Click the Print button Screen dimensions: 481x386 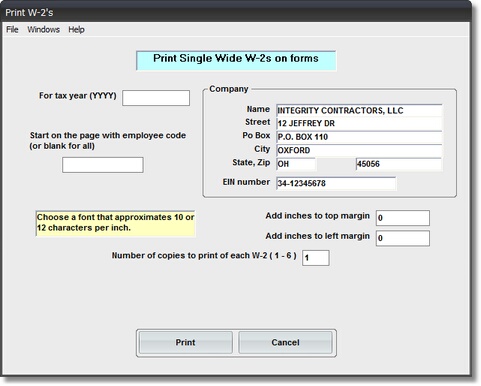point(186,342)
